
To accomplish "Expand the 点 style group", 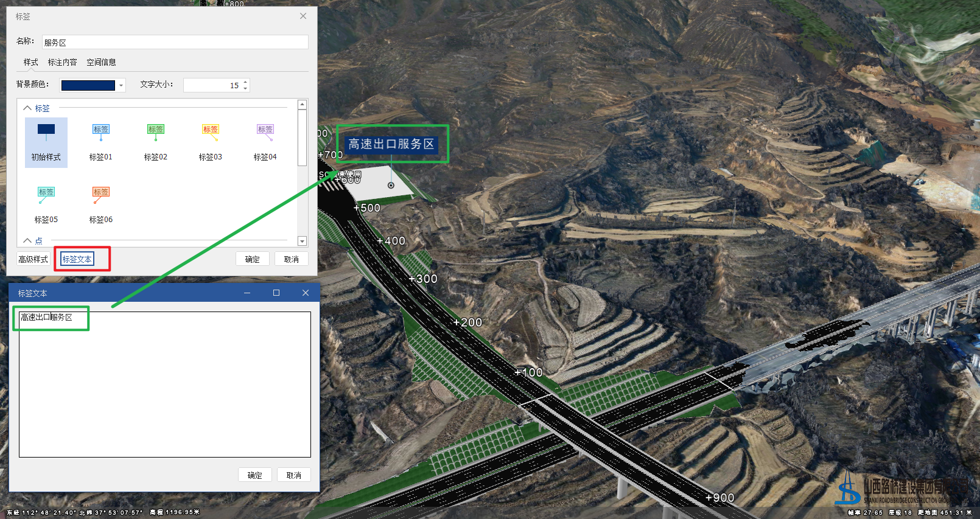I will click(27, 241).
